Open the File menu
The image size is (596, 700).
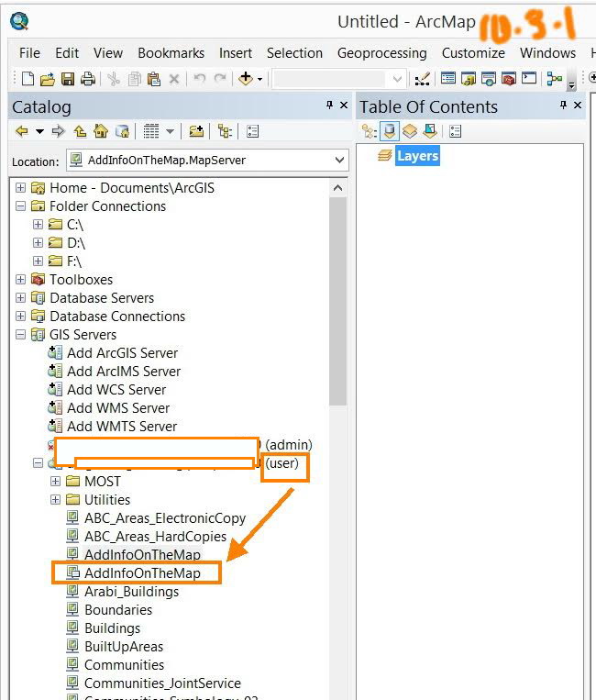[x=29, y=52]
